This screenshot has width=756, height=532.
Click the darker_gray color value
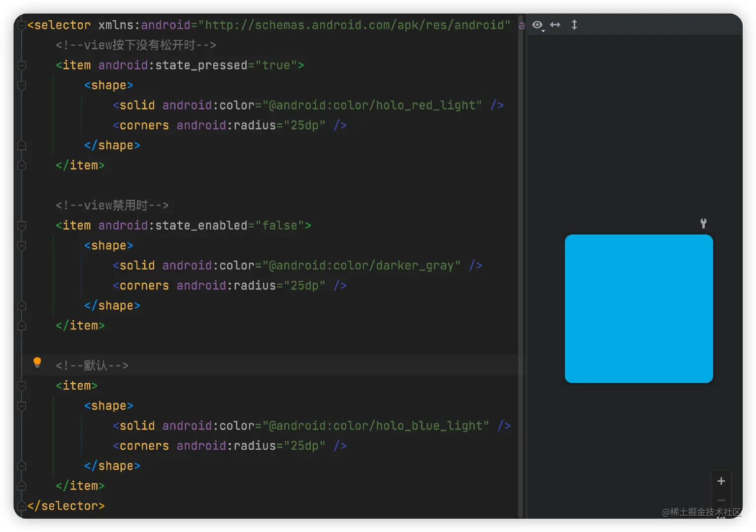[x=362, y=266]
